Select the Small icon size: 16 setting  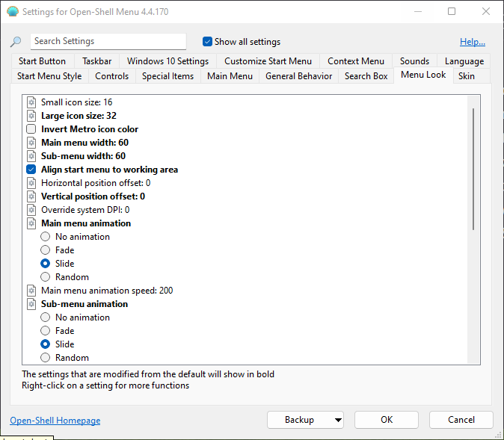[x=76, y=102]
